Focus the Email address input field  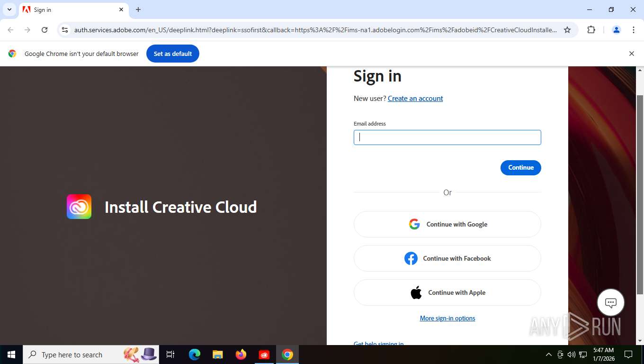447,137
